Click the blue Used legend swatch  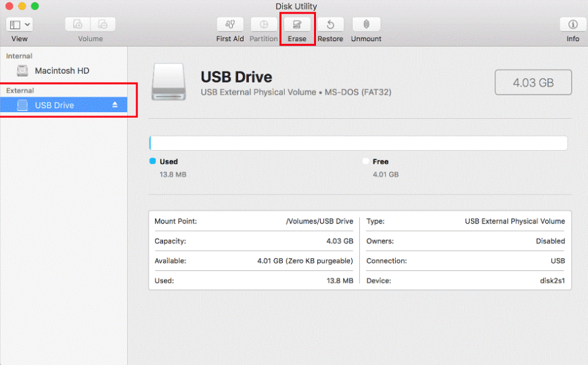tap(153, 161)
